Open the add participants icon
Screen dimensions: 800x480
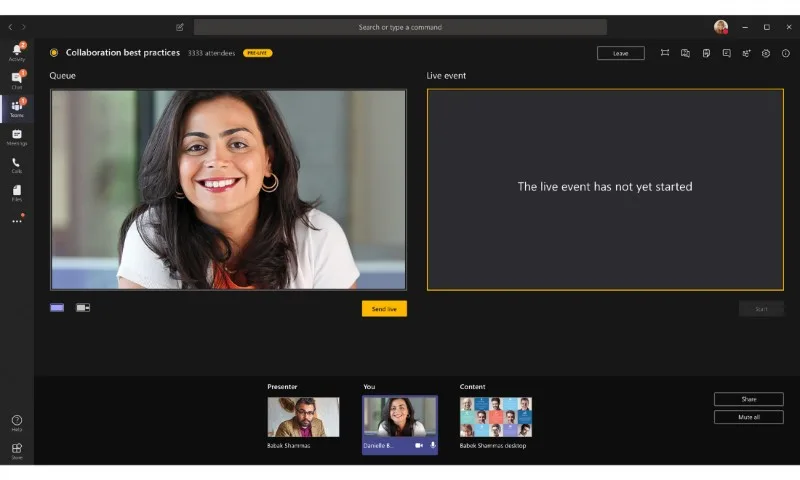(746, 53)
